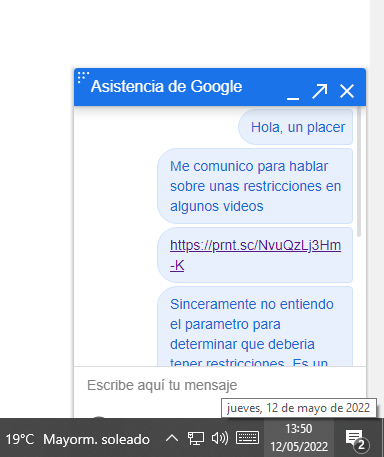Click the 'Hola, un placer' message bubble
This screenshot has height=457, width=384.
click(x=296, y=127)
